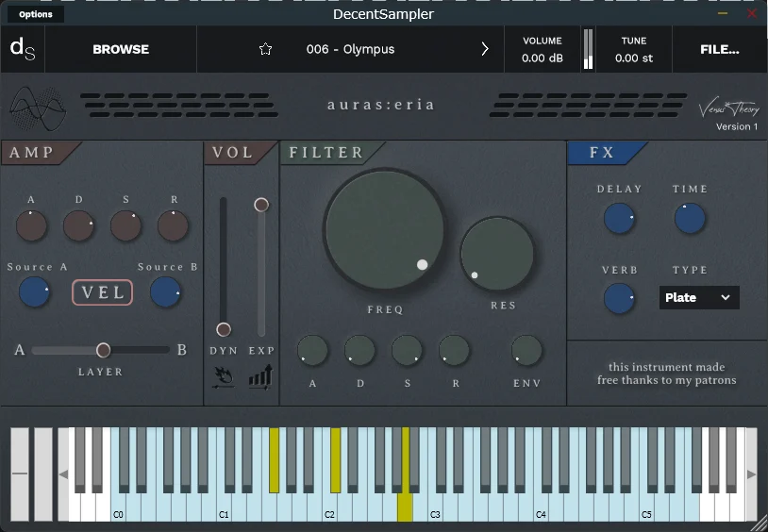768x532 pixels.
Task: Click the filter envelope D knob
Action: pyautogui.click(x=359, y=351)
